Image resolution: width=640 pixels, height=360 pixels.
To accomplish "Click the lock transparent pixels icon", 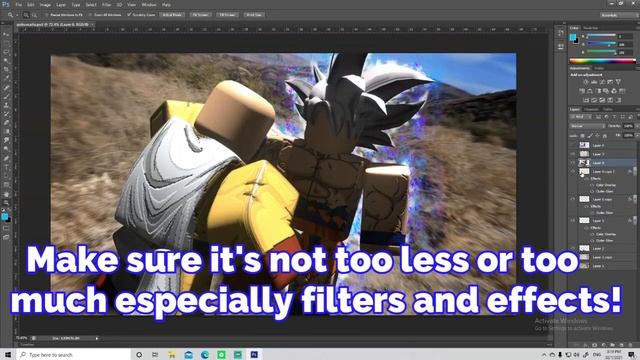I will pos(583,136).
